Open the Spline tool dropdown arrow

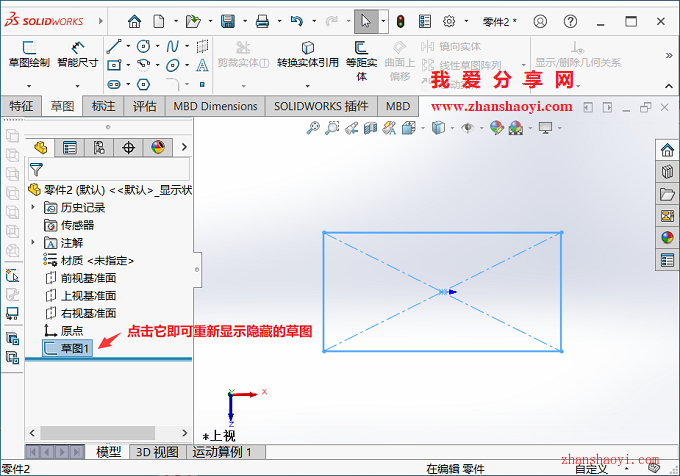coord(187,46)
